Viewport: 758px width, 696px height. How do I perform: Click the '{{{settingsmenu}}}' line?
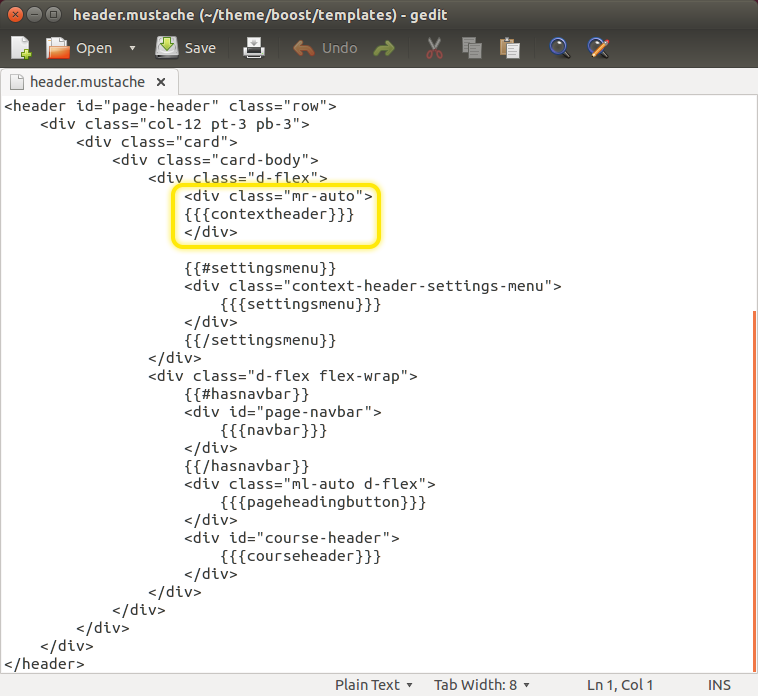click(x=301, y=304)
